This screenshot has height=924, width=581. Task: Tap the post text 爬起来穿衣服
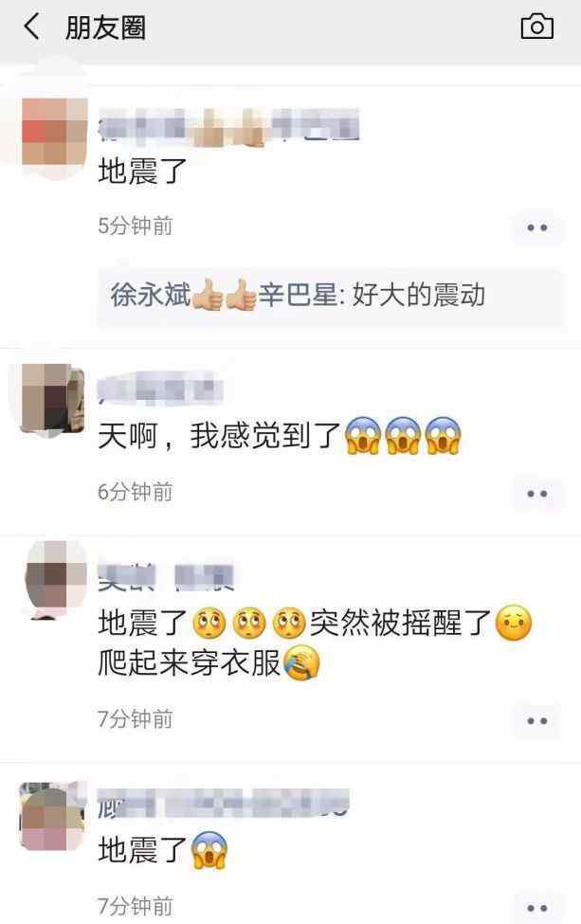pyautogui.click(x=190, y=662)
